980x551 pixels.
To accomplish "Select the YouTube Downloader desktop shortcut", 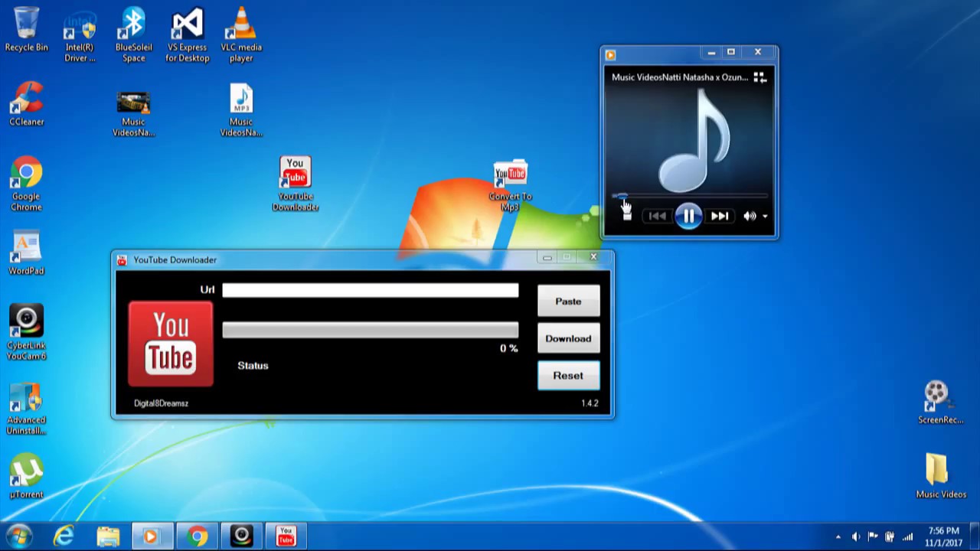I will 295,184.
